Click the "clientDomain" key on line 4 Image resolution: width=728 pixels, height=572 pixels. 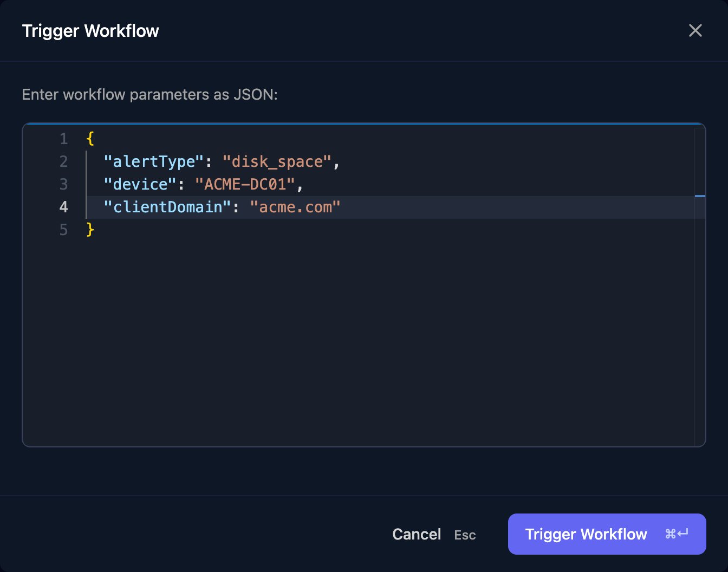pos(167,207)
